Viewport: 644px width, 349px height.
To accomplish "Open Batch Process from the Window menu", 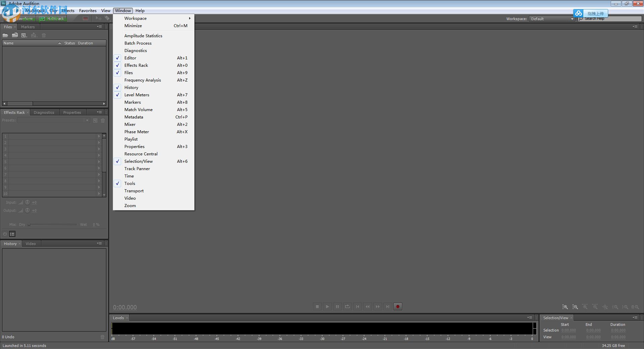I will click(x=138, y=43).
